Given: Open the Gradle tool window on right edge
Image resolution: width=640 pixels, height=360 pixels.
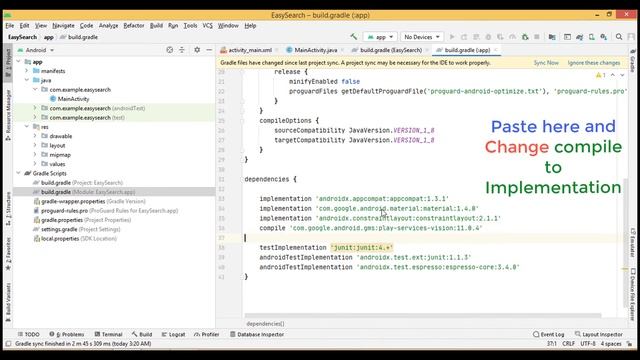Looking at the screenshot, I should (633, 61).
